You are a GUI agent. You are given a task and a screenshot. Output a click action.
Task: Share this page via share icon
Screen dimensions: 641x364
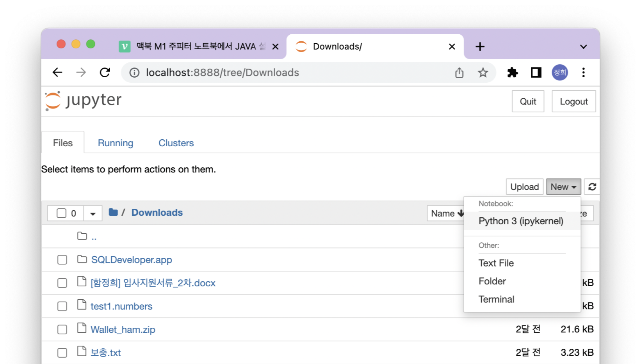[459, 73]
